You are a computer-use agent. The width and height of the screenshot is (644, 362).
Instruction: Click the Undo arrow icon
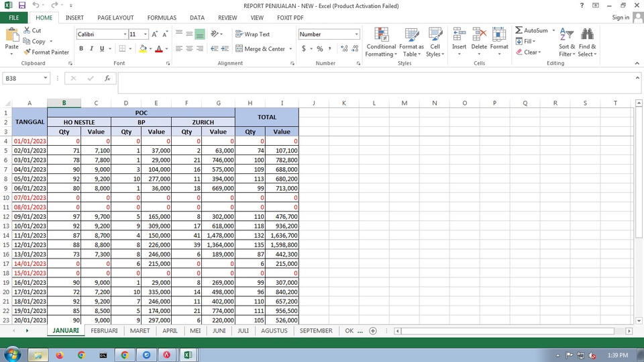(36, 5)
